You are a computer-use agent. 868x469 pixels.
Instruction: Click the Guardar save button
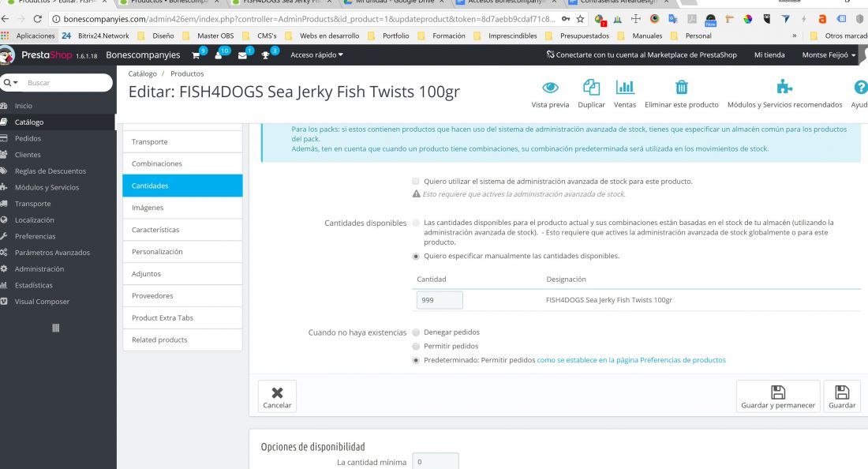(842, 396)
